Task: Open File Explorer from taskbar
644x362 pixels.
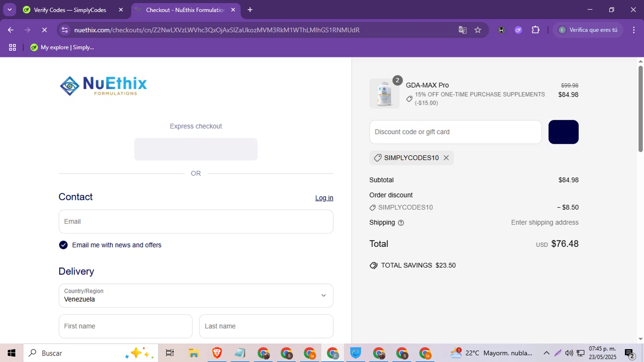Action: coord(194,353)
